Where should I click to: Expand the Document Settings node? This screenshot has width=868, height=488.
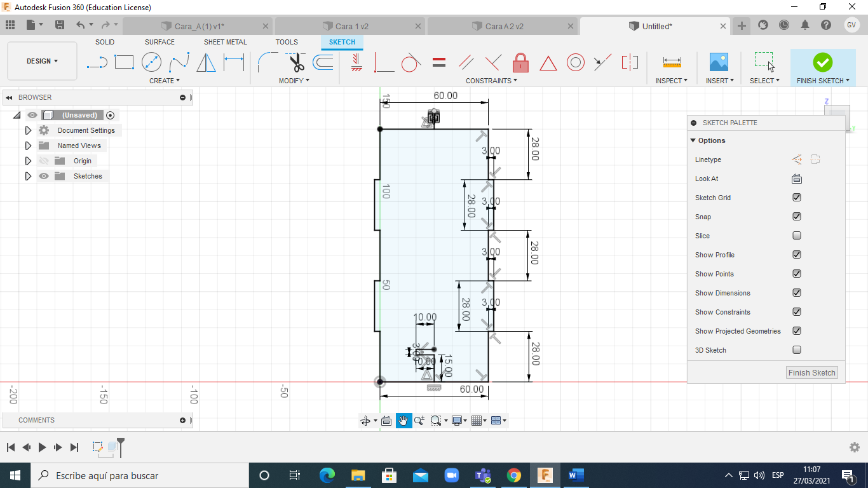(x=28, y=130)
